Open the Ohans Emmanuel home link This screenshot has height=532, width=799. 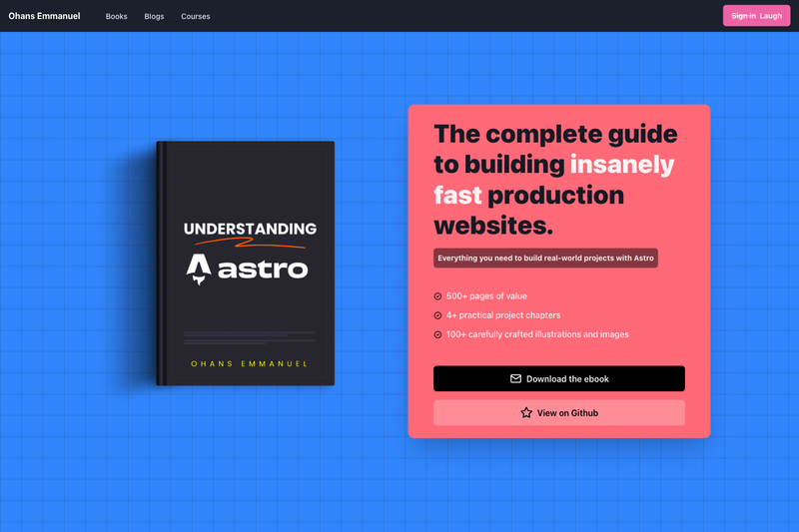click(44, 16)
